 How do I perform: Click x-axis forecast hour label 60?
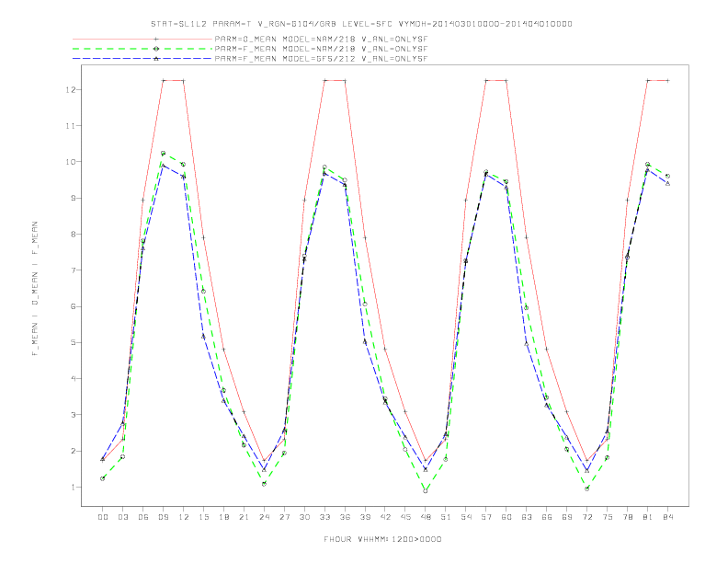pos(506,517)
